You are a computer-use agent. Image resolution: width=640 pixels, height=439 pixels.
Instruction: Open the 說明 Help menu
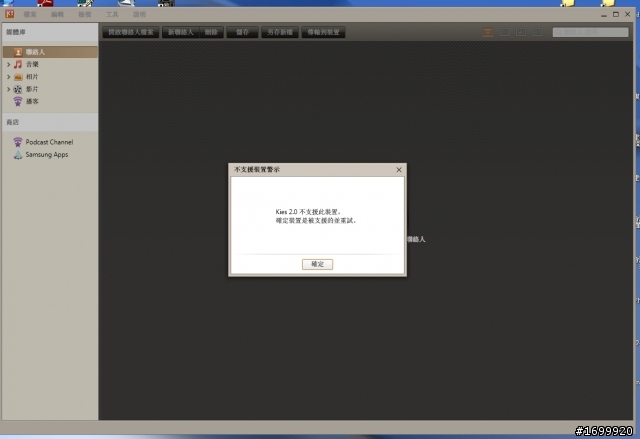[x=139, y=14]
